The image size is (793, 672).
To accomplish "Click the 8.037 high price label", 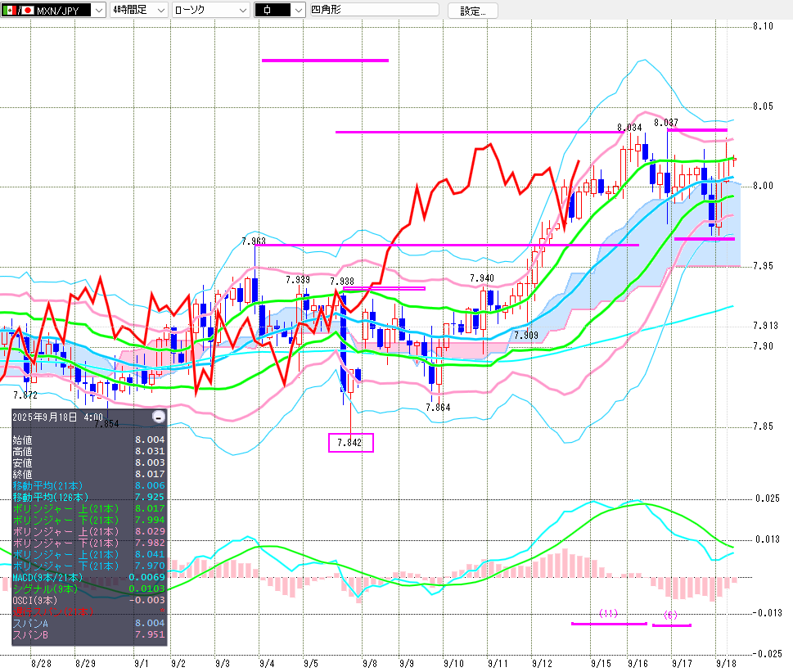I will coord(666,123).
